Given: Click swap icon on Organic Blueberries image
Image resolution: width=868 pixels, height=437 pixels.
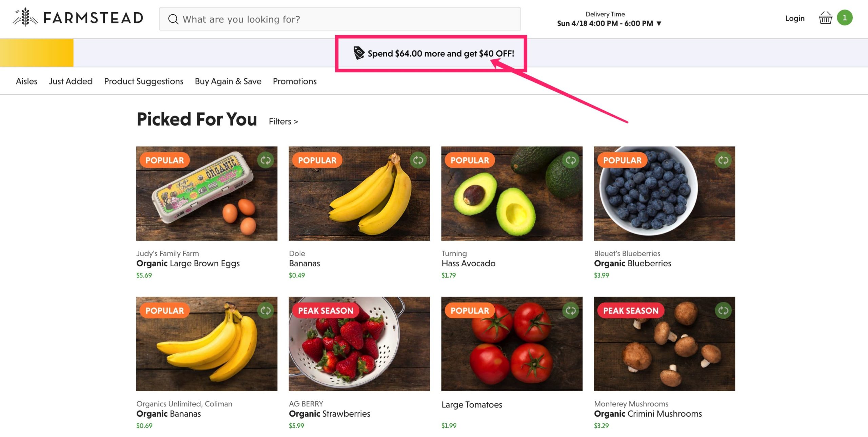Looking at the screenshot, I should pos(723,160).
